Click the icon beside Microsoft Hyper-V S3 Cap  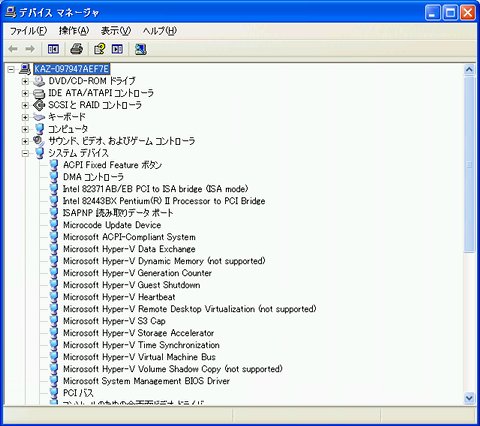tap(54, 321)
